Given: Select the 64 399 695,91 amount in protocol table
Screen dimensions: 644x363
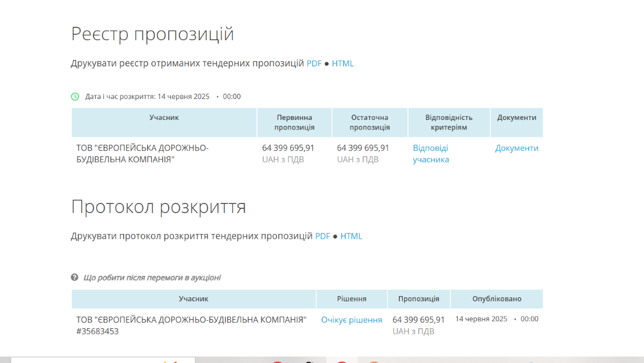Looking at the screenshot, I should click(x=419, y=320).
